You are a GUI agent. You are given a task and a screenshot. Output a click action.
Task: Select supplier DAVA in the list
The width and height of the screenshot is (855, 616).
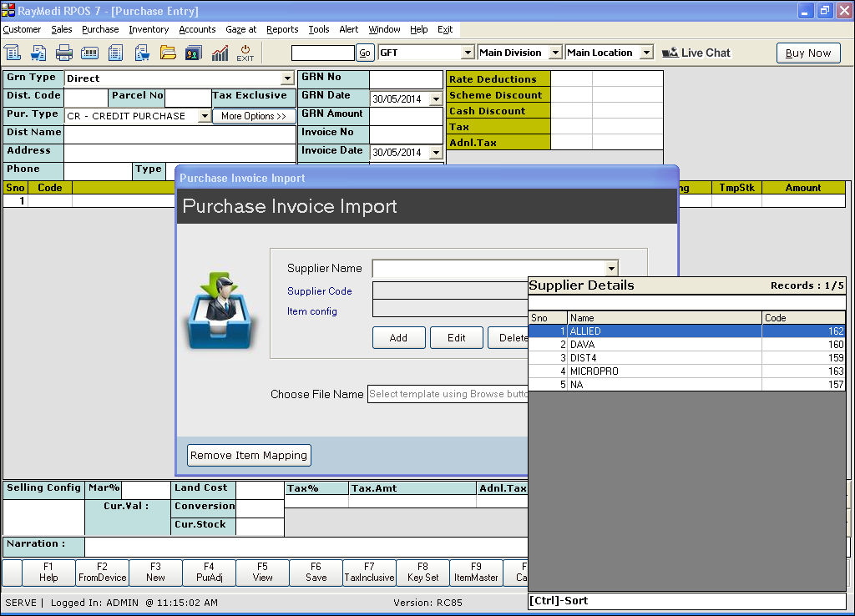tap(687, 345)
